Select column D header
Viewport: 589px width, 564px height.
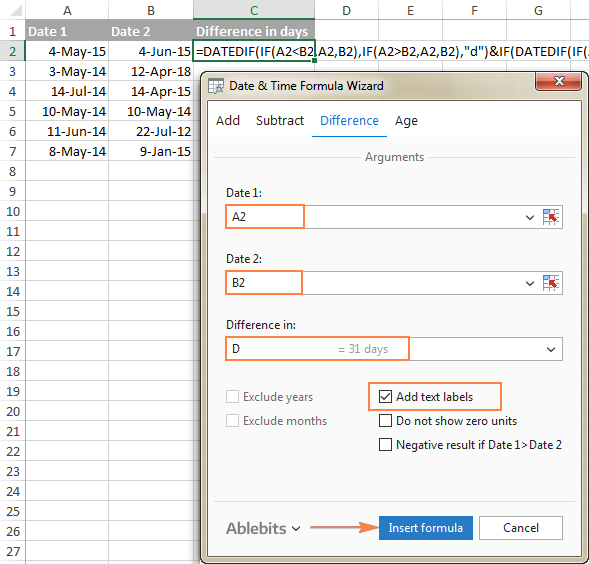point(346,10)
